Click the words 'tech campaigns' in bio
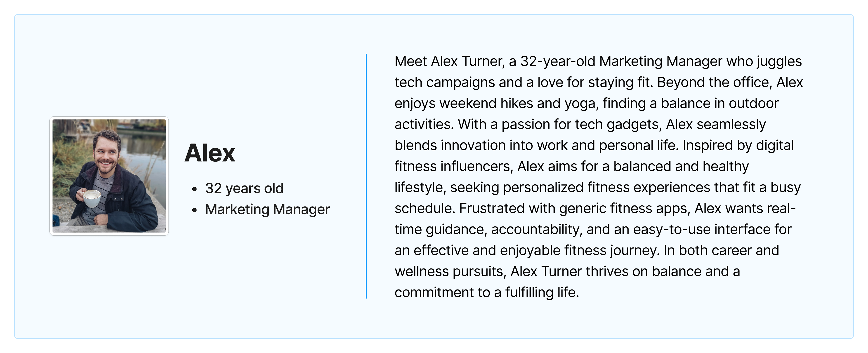The image size is (868, 353). [444, 82]
